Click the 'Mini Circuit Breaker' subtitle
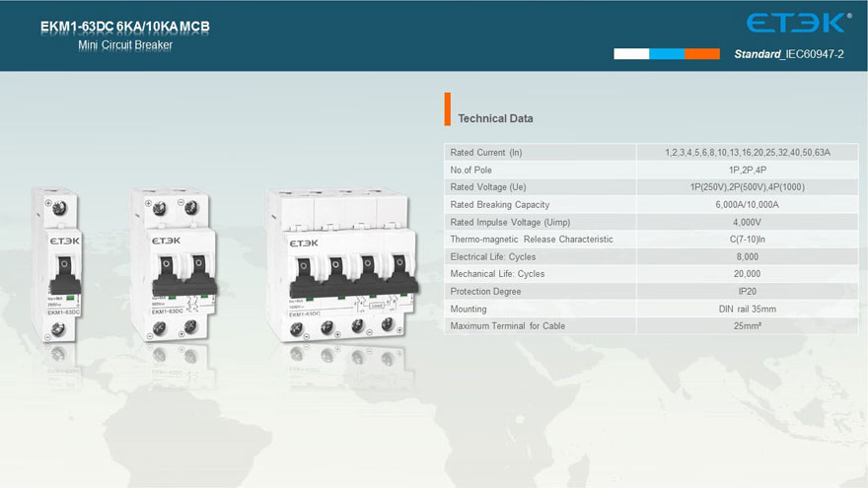 pos(125,45)
